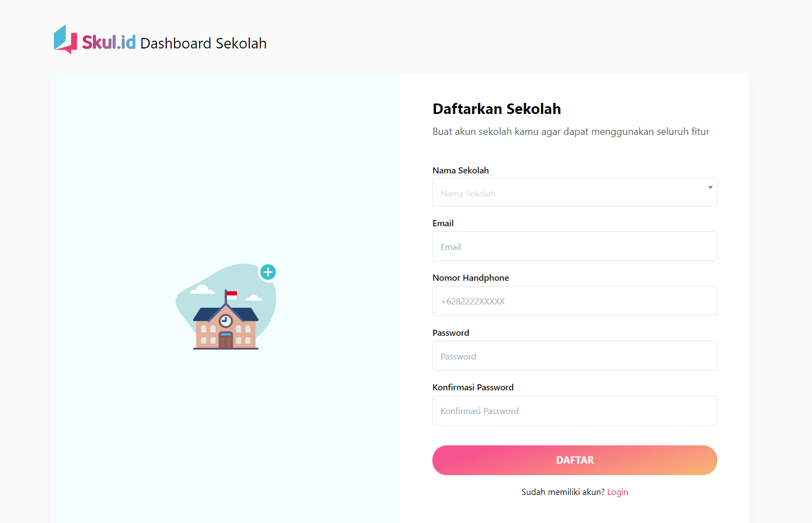Click the Nomor Handphone label
This screenshot has width=812, height=523.
470,278
